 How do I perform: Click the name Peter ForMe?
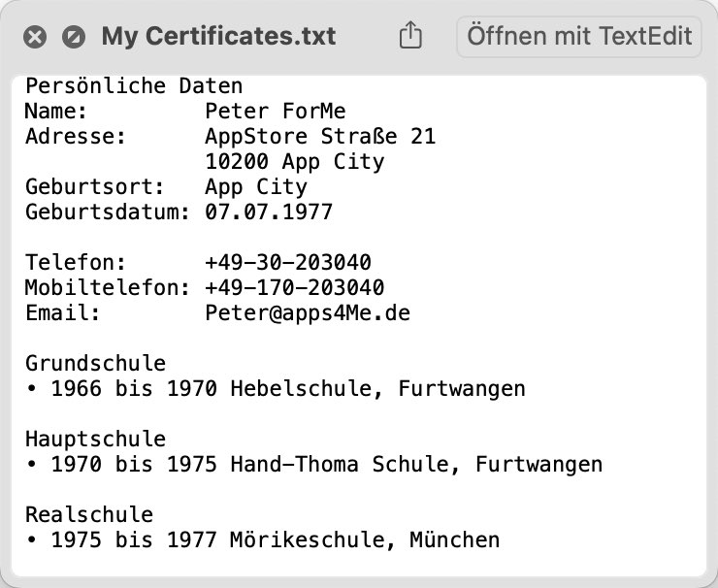(x=276, y=112)
